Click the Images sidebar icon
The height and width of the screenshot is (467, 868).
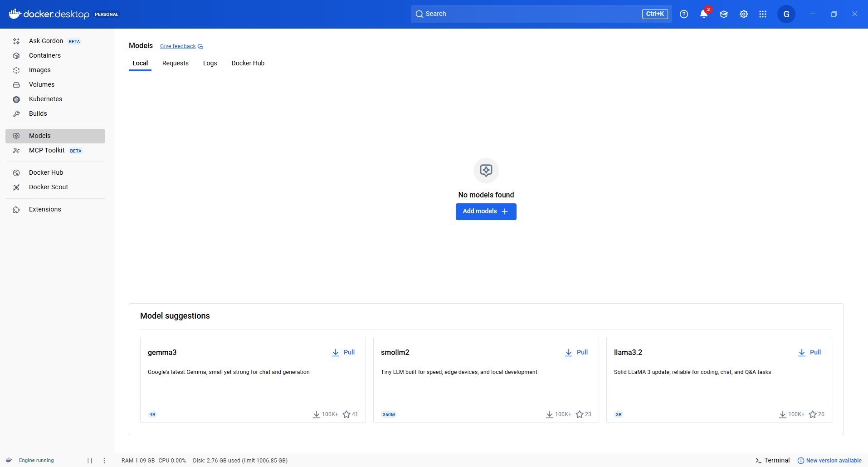click(x=16, y=70)
